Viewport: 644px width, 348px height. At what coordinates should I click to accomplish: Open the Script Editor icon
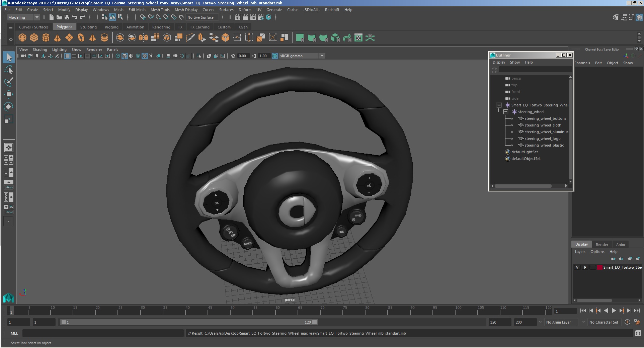coord(638,333)
